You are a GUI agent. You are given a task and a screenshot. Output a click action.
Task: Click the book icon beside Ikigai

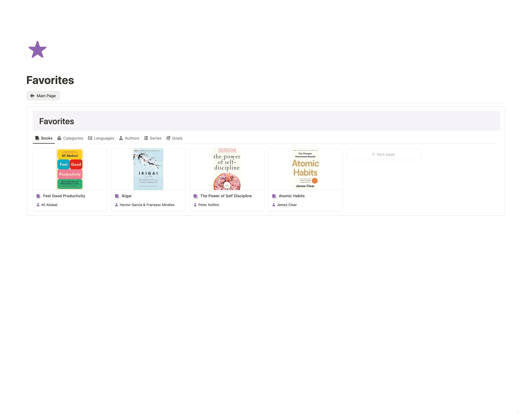(117, 196)
